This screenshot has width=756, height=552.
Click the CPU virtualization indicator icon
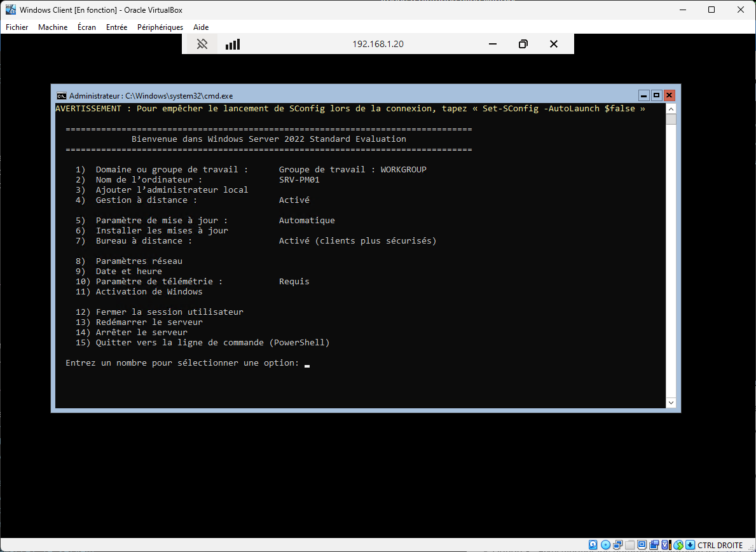(666, 545)
